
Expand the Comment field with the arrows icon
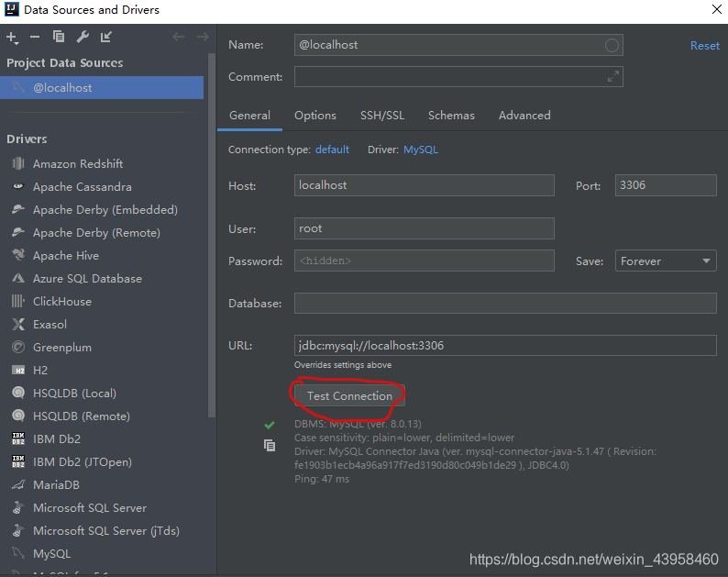coord(613,77)
